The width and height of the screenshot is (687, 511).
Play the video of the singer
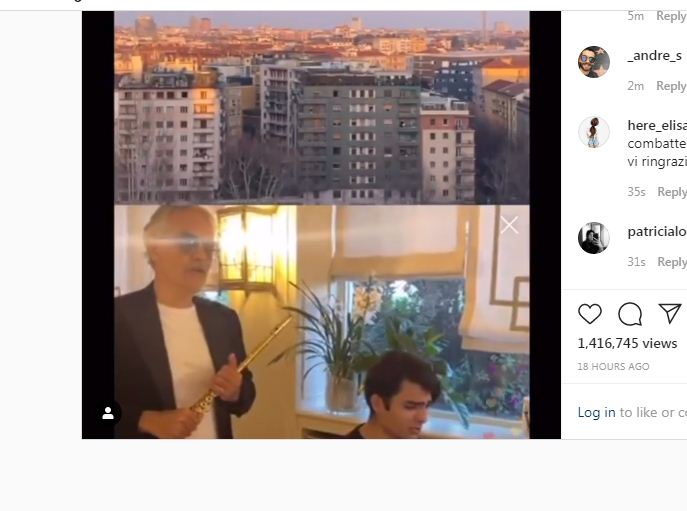[x=322, y=322]
